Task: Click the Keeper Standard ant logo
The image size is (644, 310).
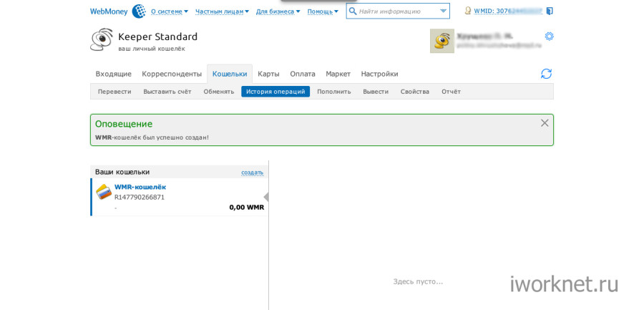Action: 102,40
